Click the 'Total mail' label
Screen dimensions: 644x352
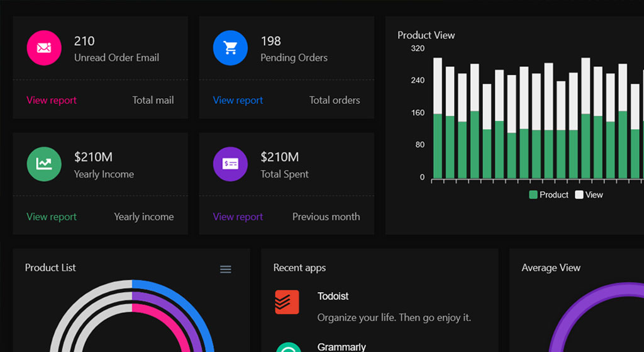point(153,100)
